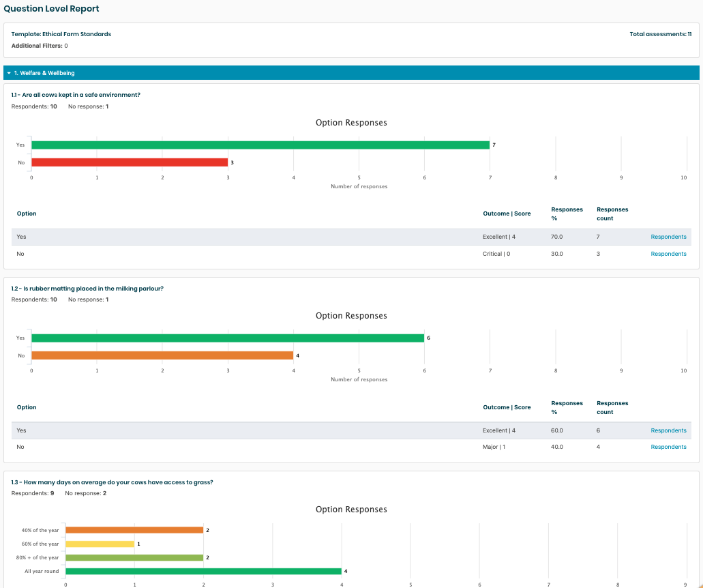This screenshot has width=703, height=588.
Task: Open Respondents link for Yes in question 1.1
Action: click(x=668, y=237)
